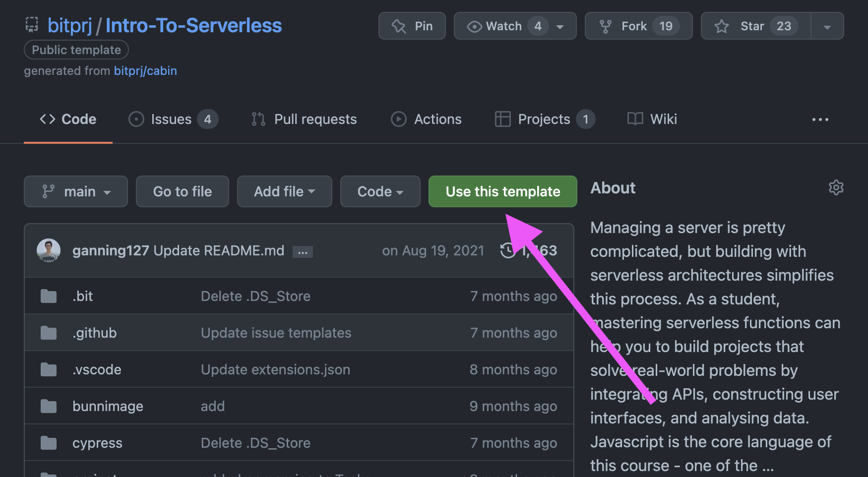Screen dimensions: 868x477
Task: Click the bunnimage folder icon
Action: [x=49, y=406]
